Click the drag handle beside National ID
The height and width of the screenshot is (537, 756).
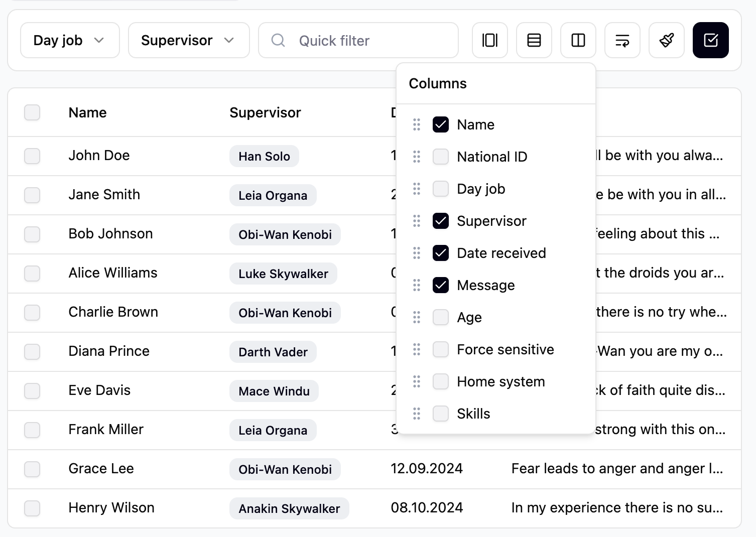pyautogui.click(x=417, y=157)
